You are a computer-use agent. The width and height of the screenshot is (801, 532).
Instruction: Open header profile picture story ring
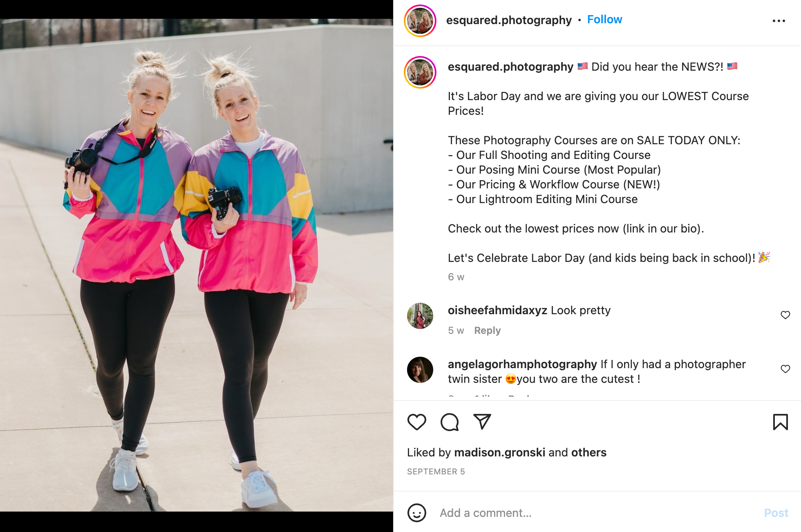tap(420, 21)
